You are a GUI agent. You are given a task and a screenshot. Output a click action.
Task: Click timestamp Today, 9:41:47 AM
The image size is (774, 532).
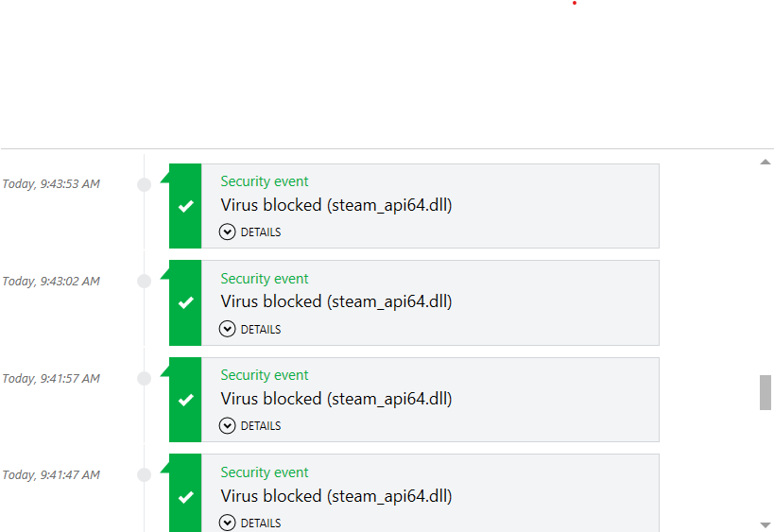51,474
